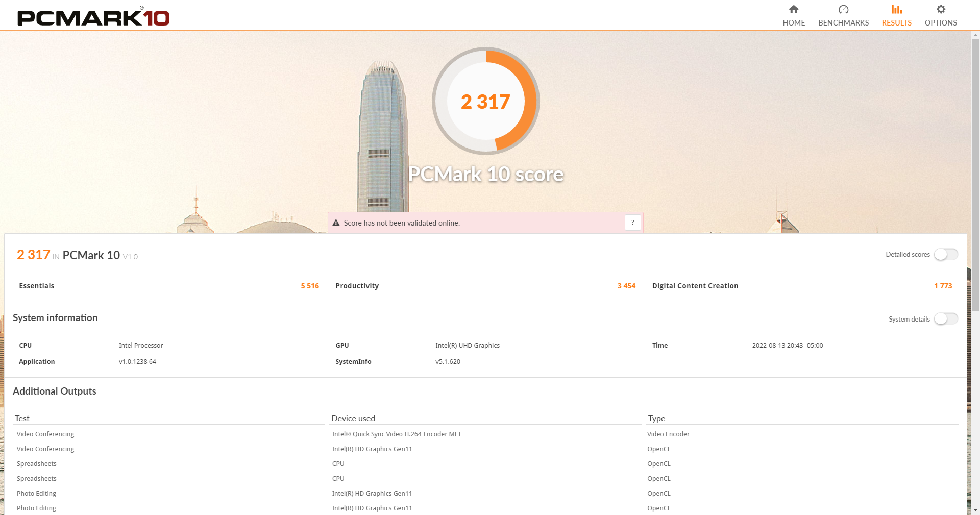Go to HOME tab label
Screen dimensions: 980x515
point(794,23)
